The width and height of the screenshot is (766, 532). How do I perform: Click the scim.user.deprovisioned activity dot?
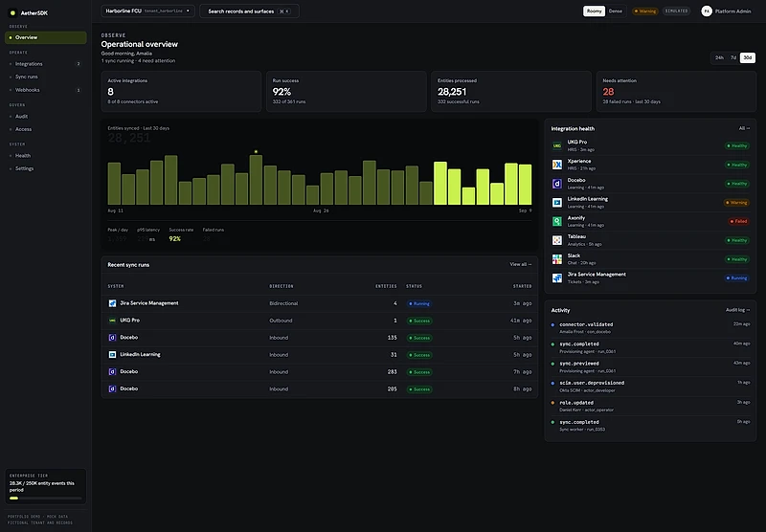(552, 383)
